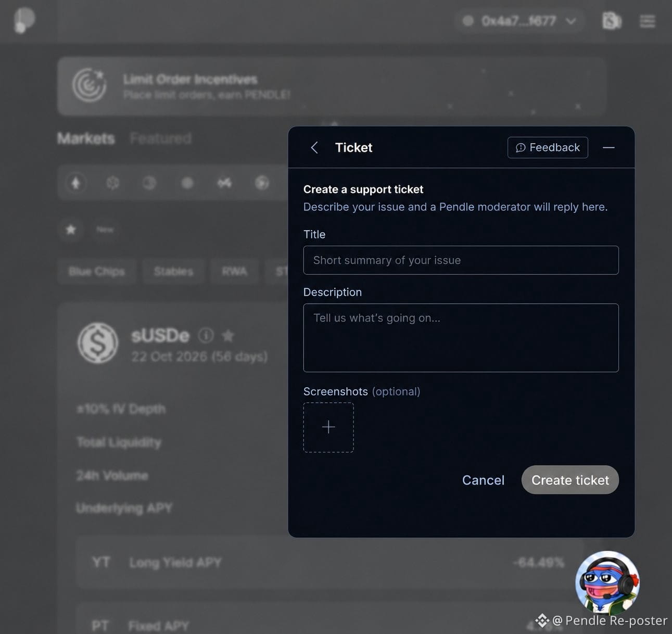Image resolution: width=672 pixels, height=634 pixels.
Task: Toggle the favorites star filter
Action: pyautogui.click(x=71, y=230)
